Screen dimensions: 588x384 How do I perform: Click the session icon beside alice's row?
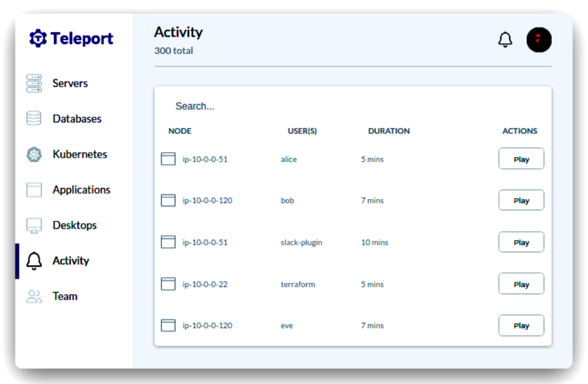tap(168, 159)
